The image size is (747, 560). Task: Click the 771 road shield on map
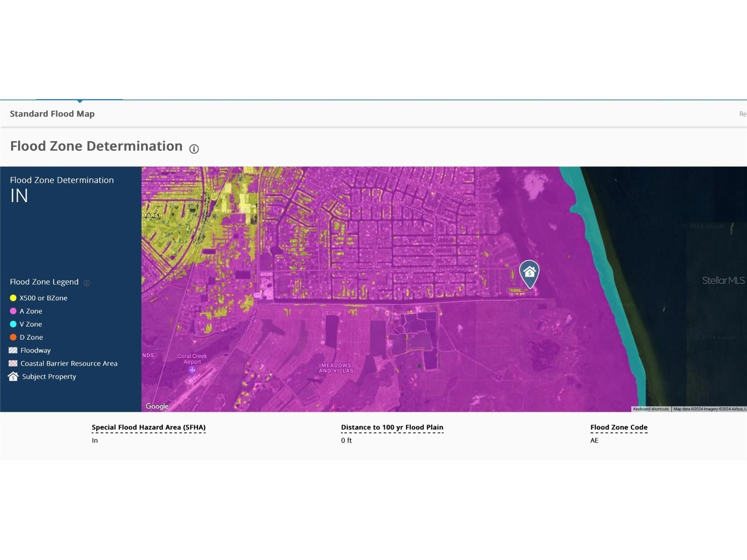(x=257, y=296)
